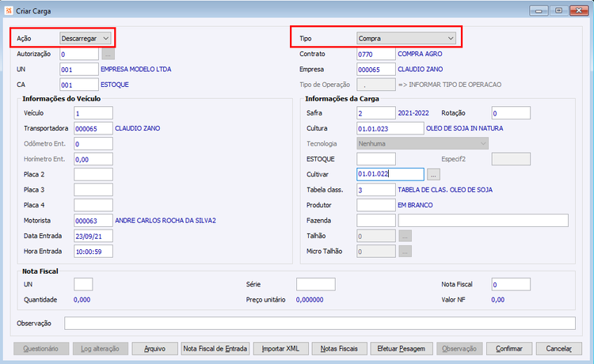Open Nota Fiscal de Entrada
Screen dimensions: 594x364
click(x=215, y=348)
